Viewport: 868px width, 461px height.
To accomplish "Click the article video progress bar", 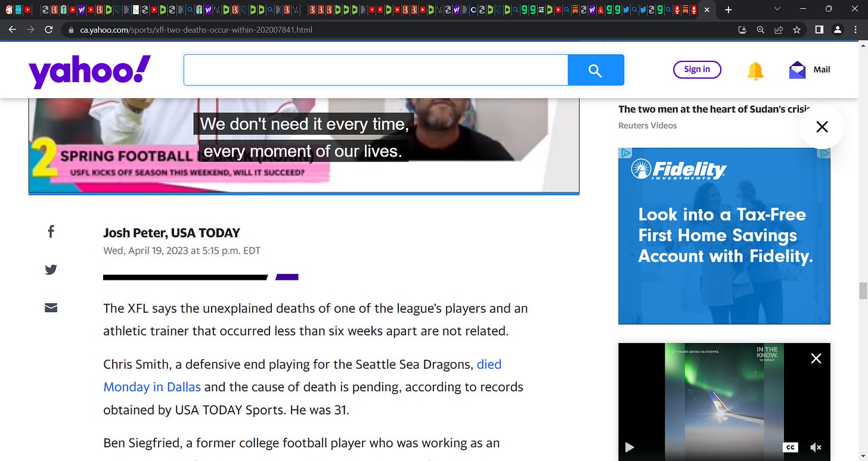I will click(304, 194).
